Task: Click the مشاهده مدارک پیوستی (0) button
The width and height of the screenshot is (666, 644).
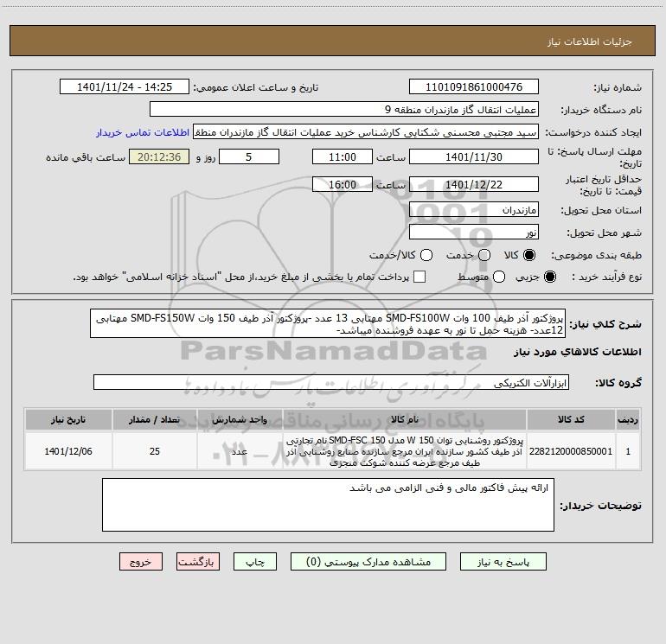Action: coord(368,562)
